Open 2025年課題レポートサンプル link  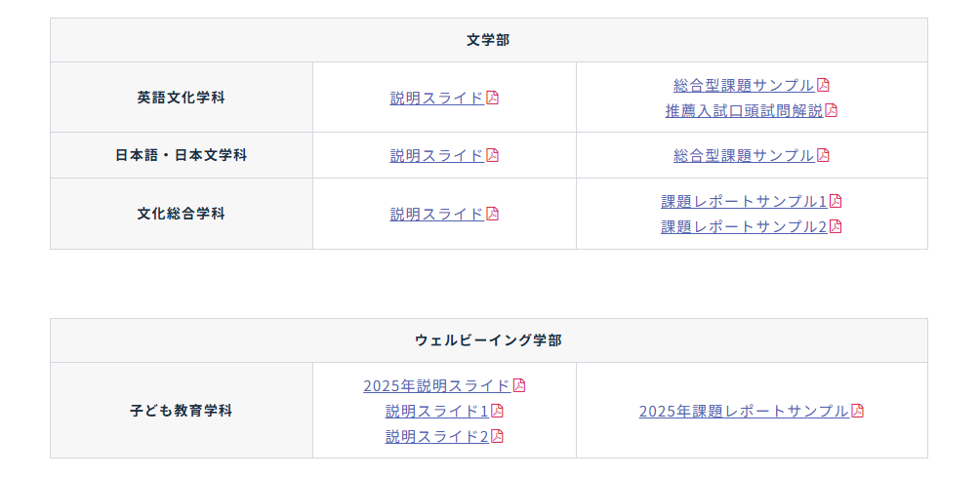click(x=745, y=411)
